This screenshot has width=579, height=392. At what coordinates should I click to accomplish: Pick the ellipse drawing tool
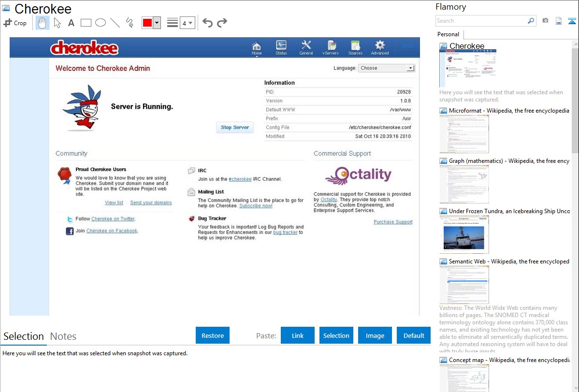pyautogui.click(x=101, y=23)
